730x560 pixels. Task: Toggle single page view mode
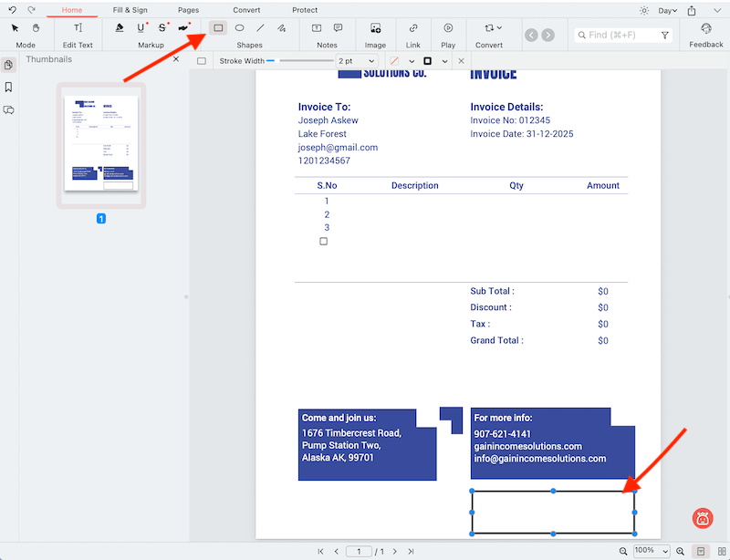pyautogui.click(x=701, y=551)
